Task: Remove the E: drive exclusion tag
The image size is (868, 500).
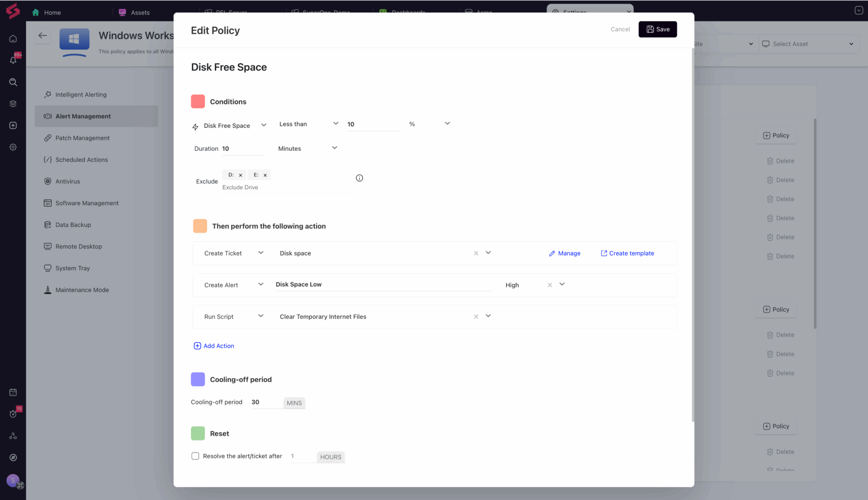Action: click(265, 175)
